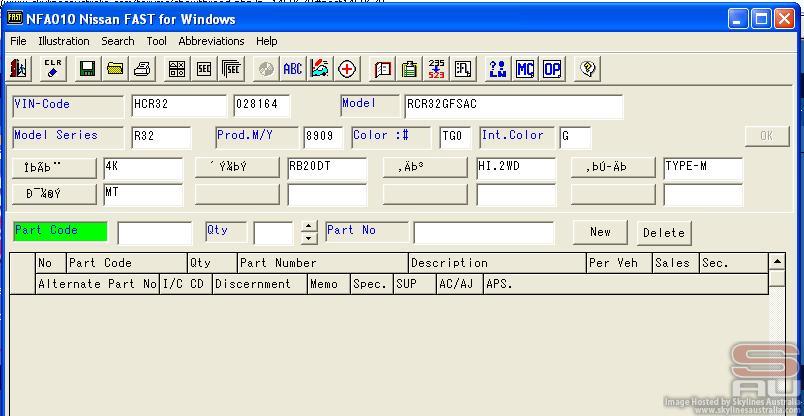Click the greyed-out disc icon
The width and height of the screenshot is (804, 416).
(266, 68)
